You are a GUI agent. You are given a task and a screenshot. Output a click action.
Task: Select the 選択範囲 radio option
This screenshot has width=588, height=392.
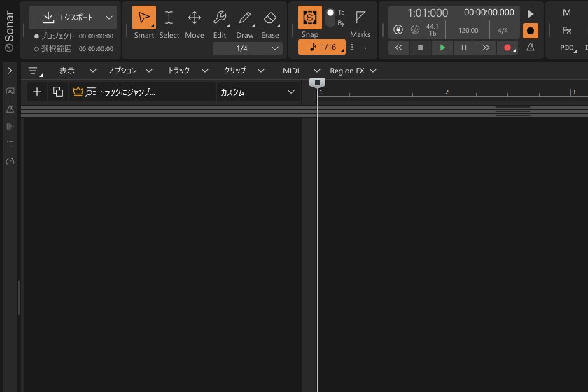(x=36, y=49)
